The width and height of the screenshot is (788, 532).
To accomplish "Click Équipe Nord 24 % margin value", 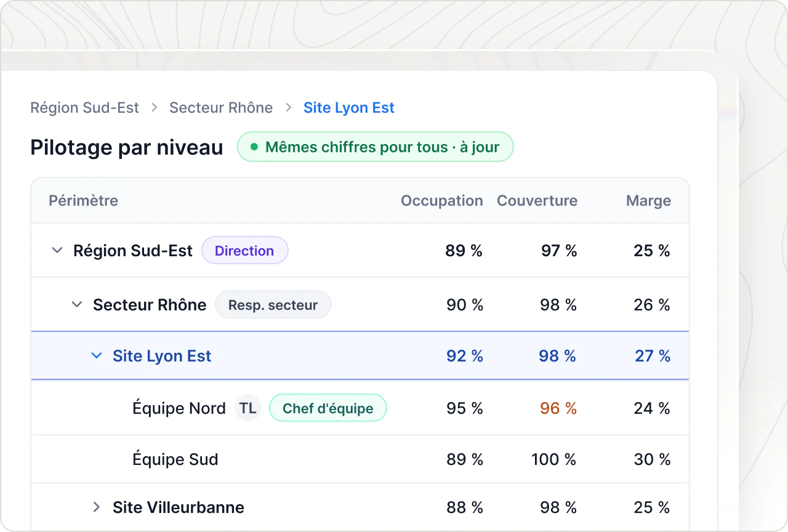I will [652, 408].
